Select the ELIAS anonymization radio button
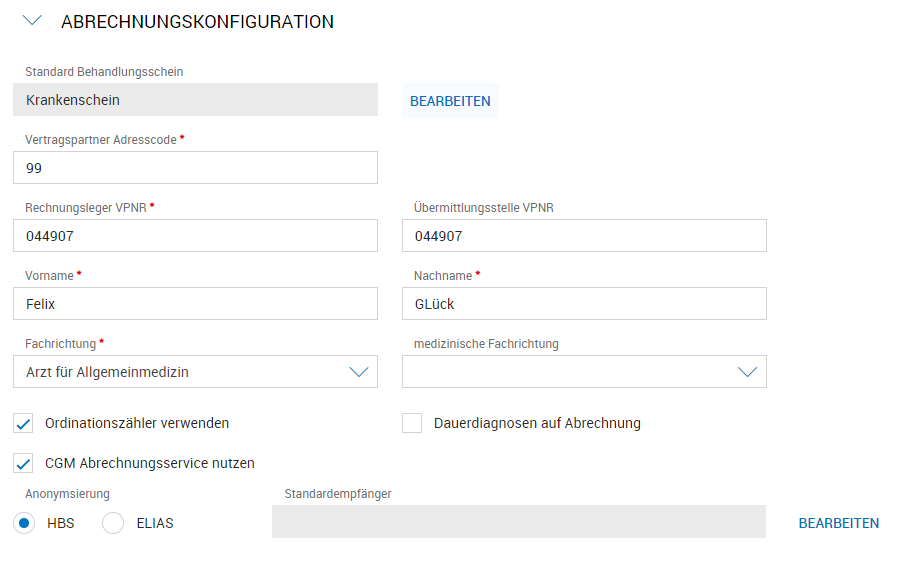Viewport: 912px width, 561px height. coord(114,523)
